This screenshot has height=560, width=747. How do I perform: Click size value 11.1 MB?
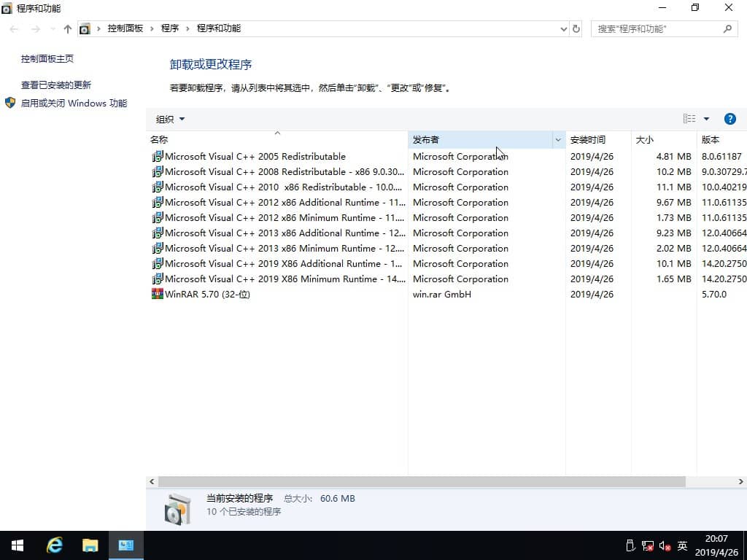click(673, 187)
